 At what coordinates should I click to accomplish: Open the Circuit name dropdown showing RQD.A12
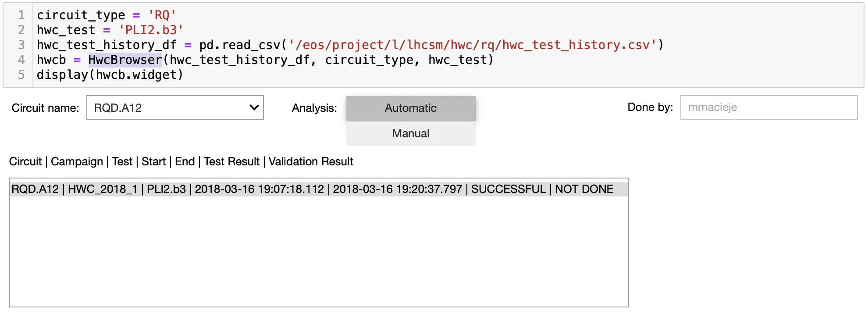pos(175,107)
